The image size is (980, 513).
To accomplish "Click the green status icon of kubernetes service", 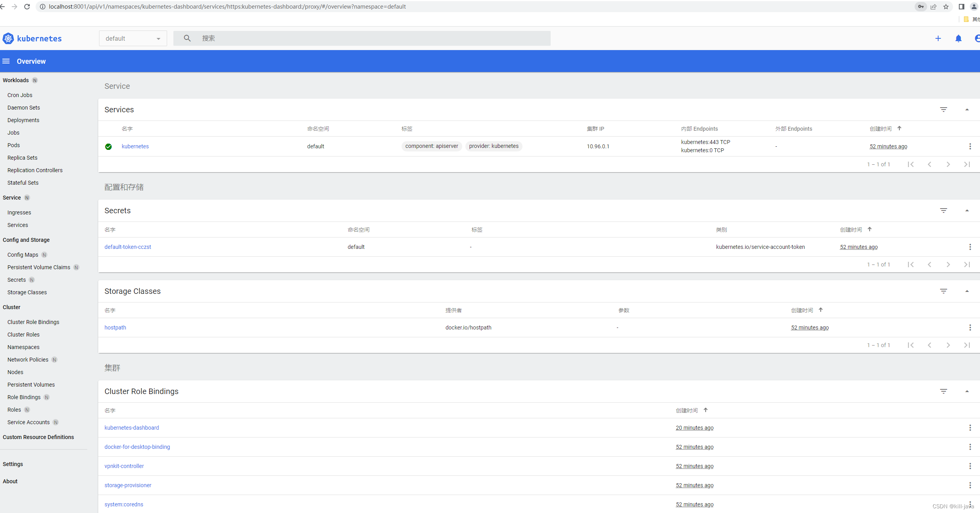I will click(108, 147).
